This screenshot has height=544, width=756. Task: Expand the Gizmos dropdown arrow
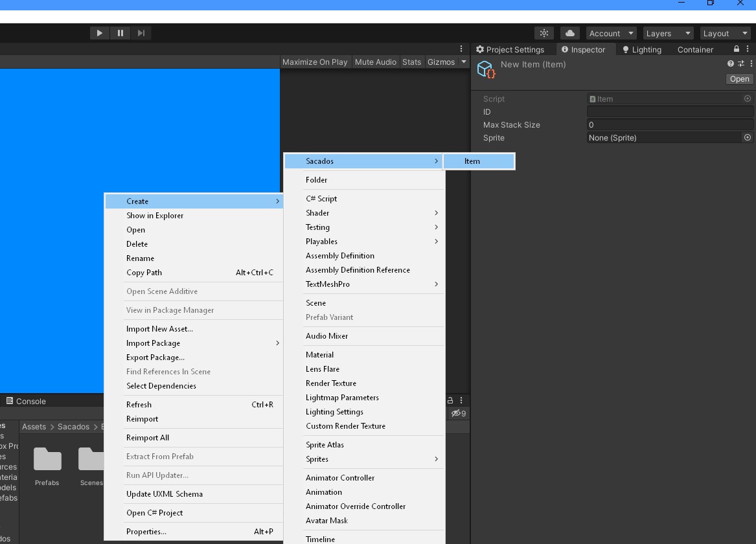pos(464,62)
